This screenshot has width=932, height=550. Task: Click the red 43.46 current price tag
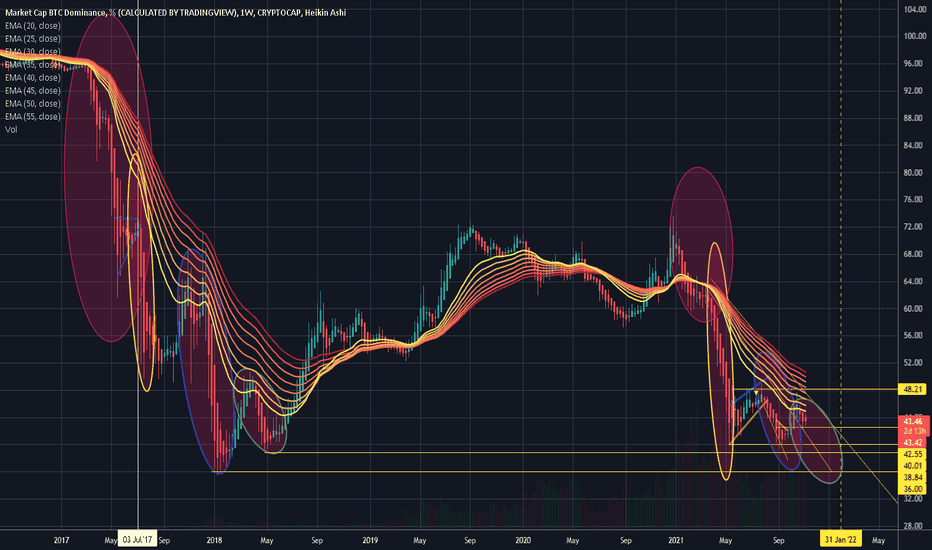click(913, 422)
